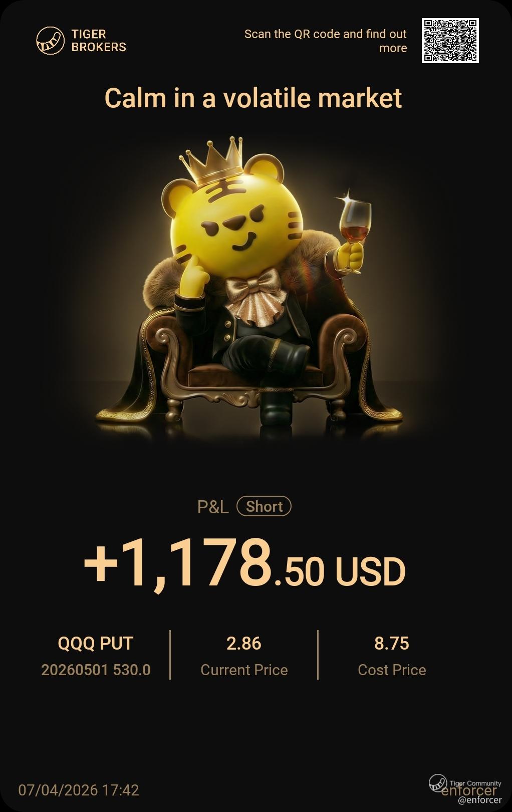This screenshot has height=812, width=512.
Task: Tap the QR code image
Action: pos(450,41)
